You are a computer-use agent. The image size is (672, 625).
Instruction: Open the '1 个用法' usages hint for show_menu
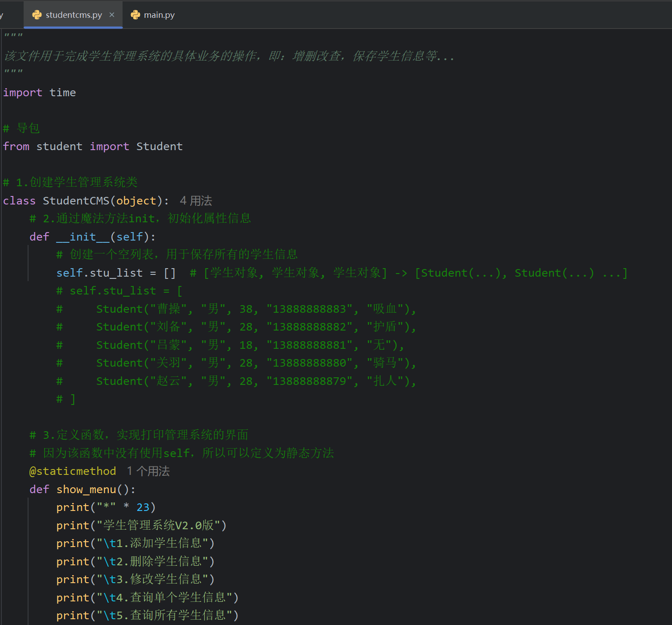tap(148, 471)
